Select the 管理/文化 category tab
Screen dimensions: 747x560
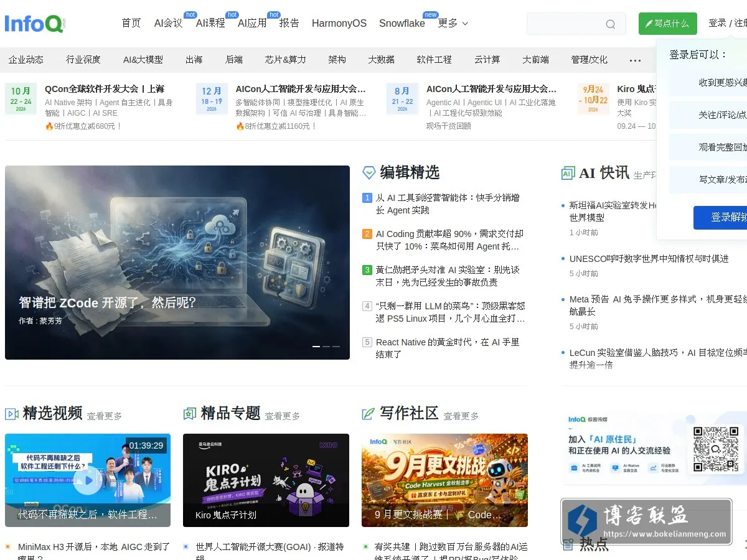click(x=590, y=60)
